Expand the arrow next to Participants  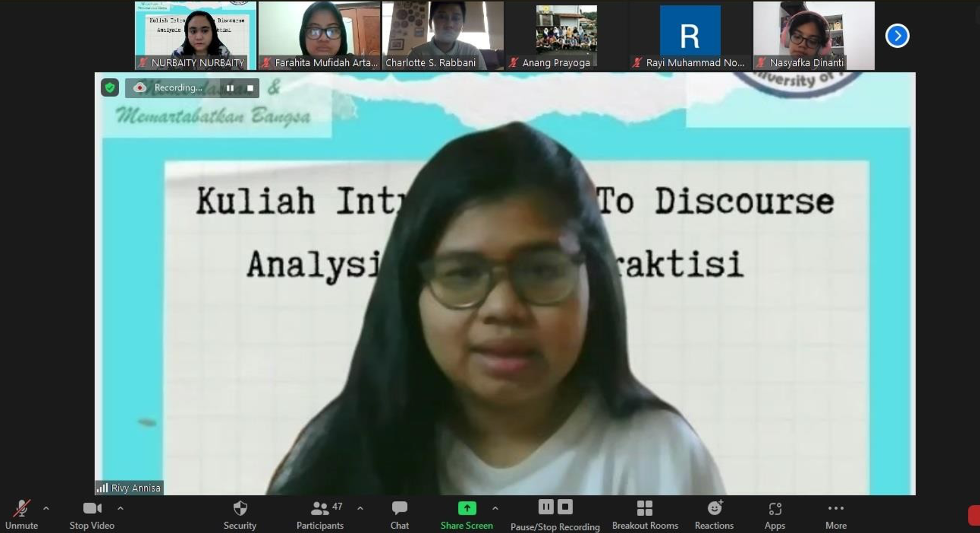tap(360, 508)
